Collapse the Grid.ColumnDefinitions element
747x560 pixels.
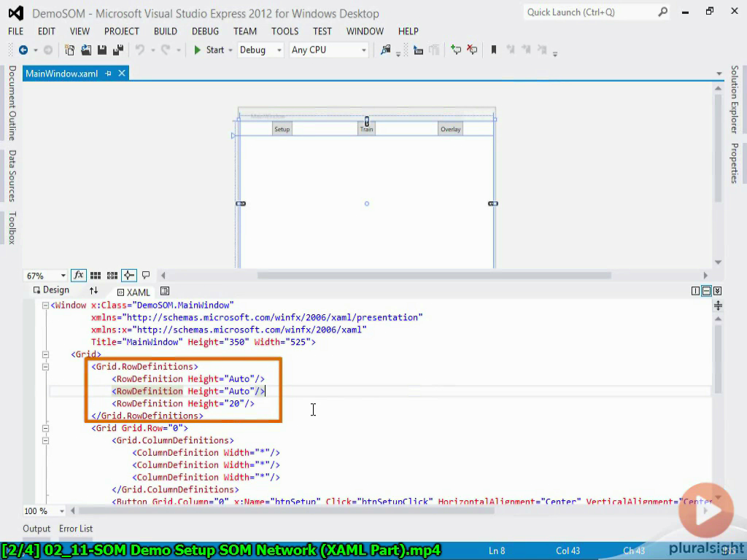pyautogui.click(x=46, y=440)
